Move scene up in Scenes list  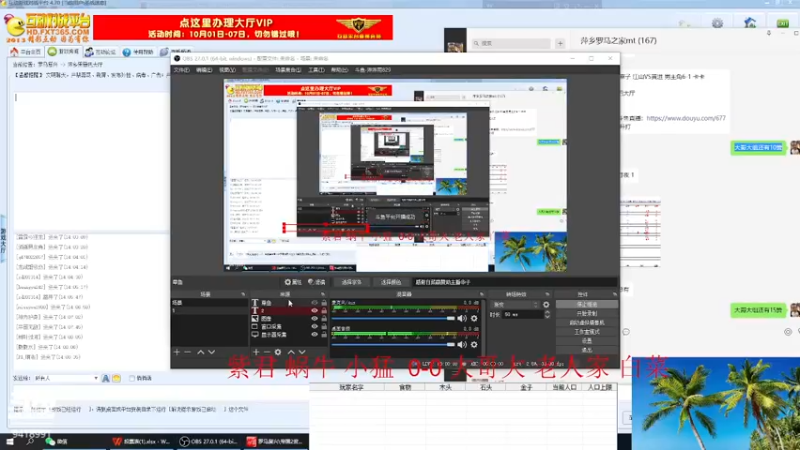tap(201, 352)
